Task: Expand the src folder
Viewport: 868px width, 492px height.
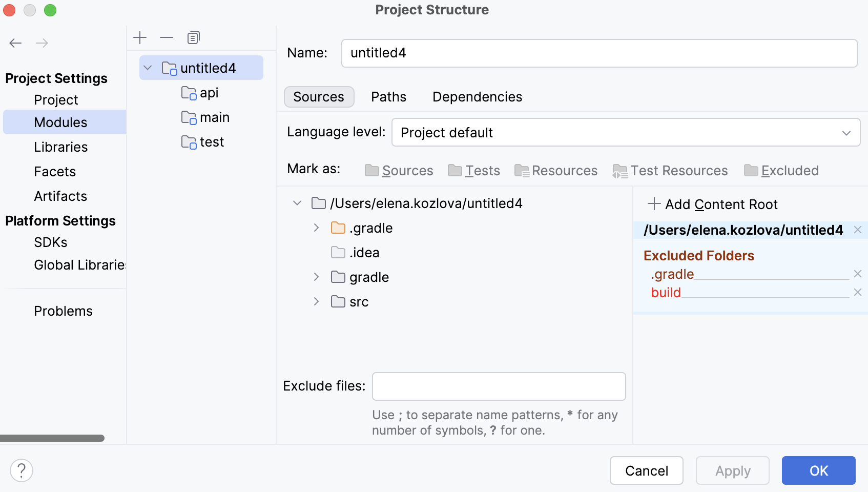Action: pos(317,301)
